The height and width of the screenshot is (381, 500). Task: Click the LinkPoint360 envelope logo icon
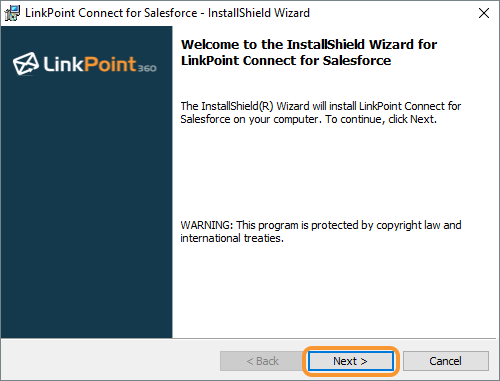tap(26, 63)
